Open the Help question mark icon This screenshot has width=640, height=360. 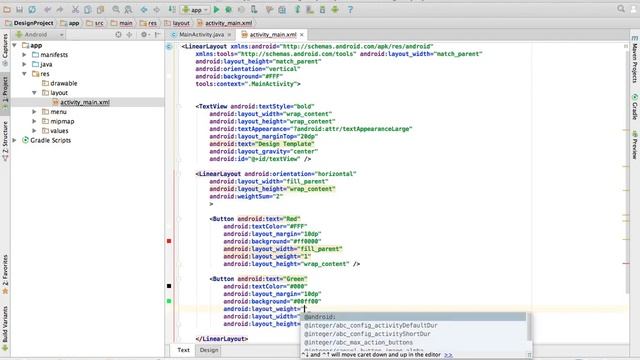click(x=350, y=9)
